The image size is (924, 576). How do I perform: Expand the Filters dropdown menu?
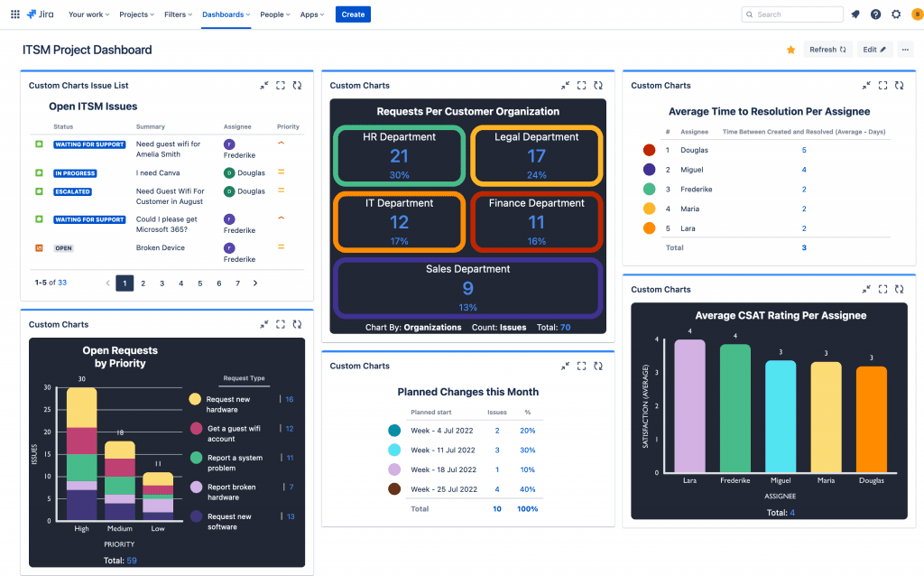178,14
